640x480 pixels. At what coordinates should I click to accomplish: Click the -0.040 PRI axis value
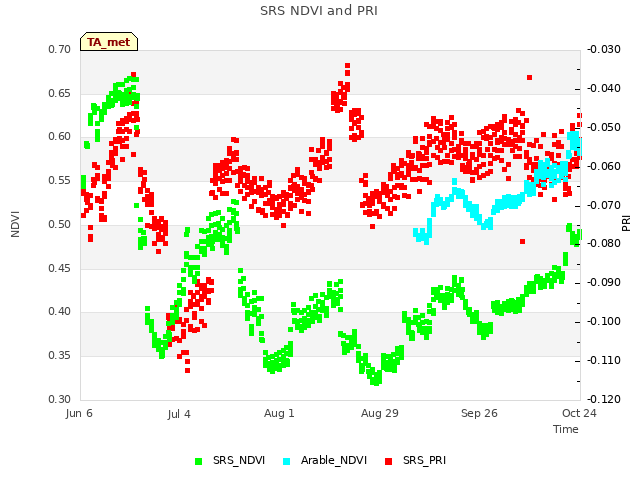tap(604, 89)
